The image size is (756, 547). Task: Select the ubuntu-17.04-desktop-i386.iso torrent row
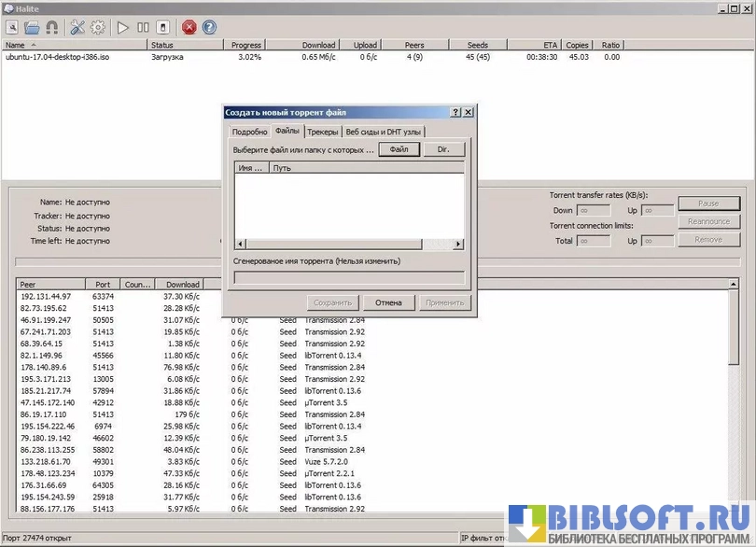56,57
